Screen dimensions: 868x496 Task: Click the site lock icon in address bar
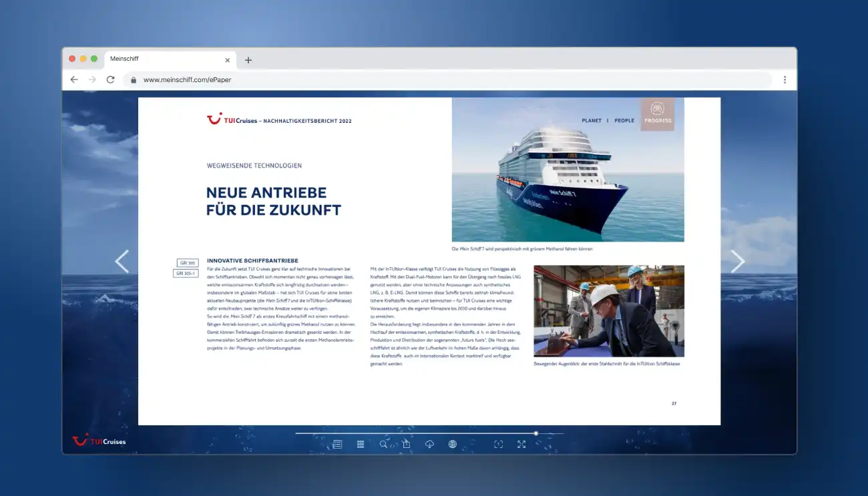[134, 79]
